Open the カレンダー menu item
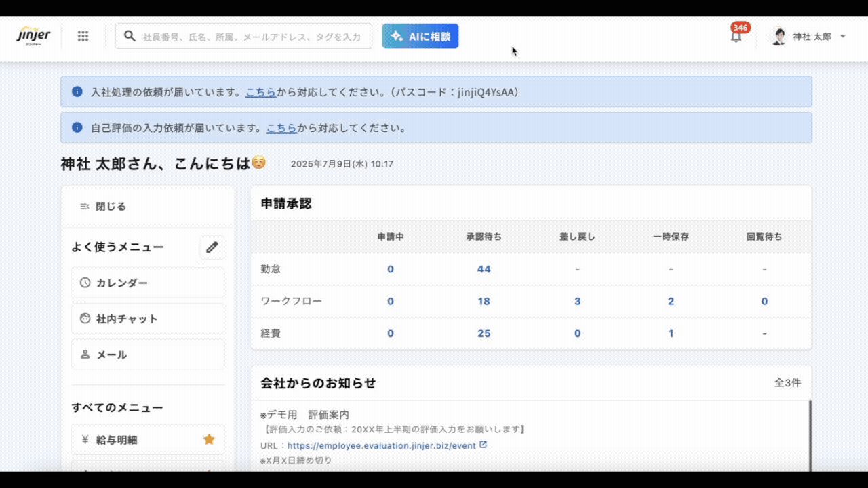Viewport: 868px width, 488px height. [x=147, y=283]
